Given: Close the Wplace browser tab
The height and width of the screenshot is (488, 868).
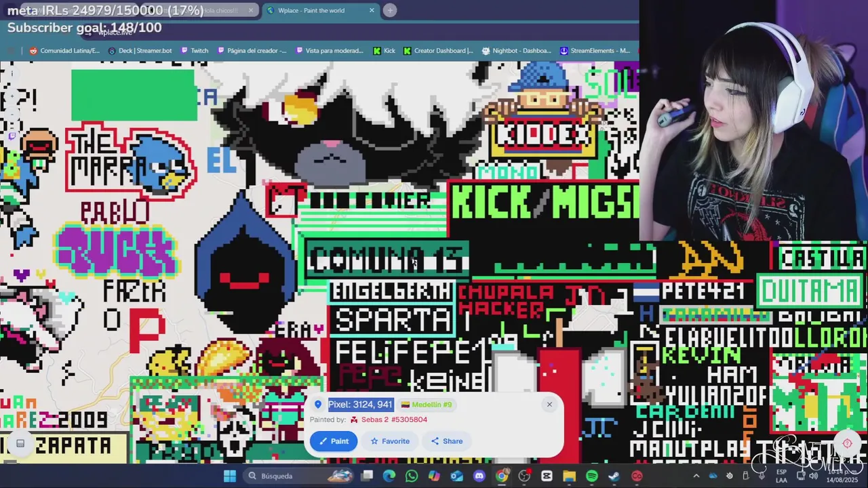Looking at the screenshot, I should click(x=372, y=10).
